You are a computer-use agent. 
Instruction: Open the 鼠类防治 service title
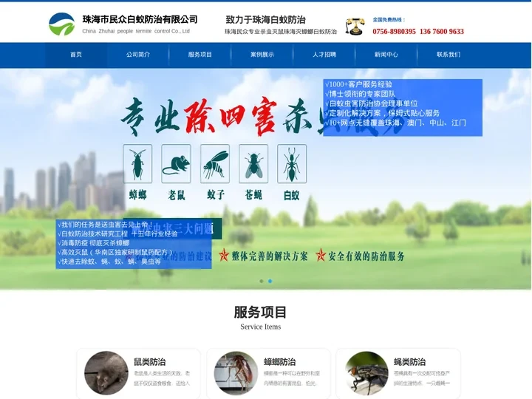click(149, 362)
